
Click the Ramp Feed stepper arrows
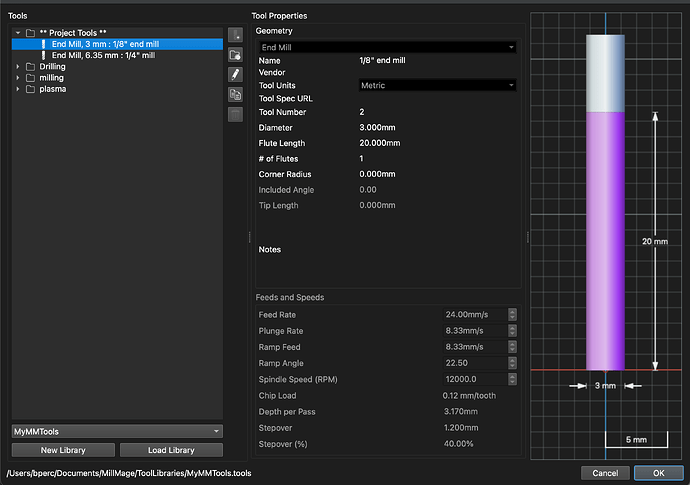coord(512,347)
